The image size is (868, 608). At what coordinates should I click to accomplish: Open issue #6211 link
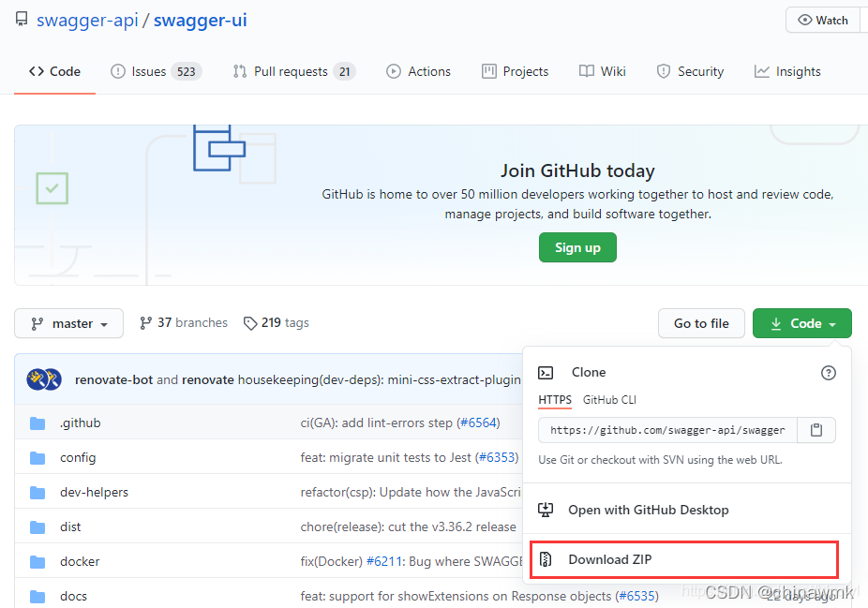[x=384, y=561]
